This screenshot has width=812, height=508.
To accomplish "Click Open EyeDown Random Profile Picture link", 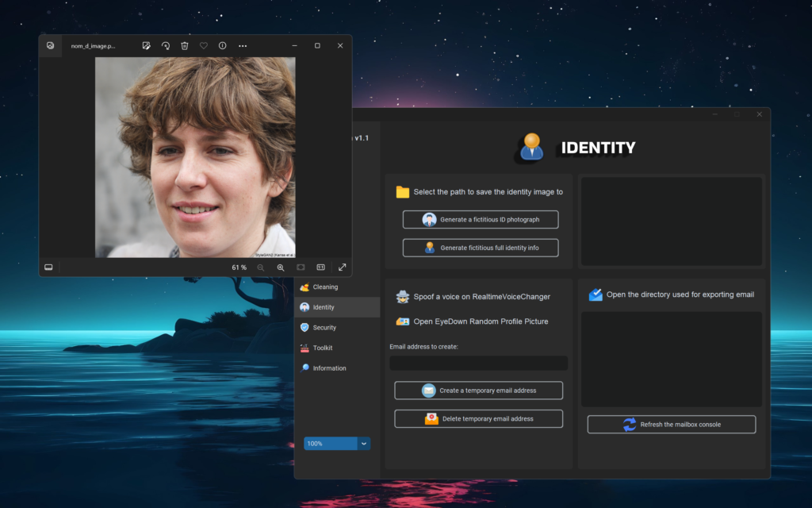I will coord(481,321).
